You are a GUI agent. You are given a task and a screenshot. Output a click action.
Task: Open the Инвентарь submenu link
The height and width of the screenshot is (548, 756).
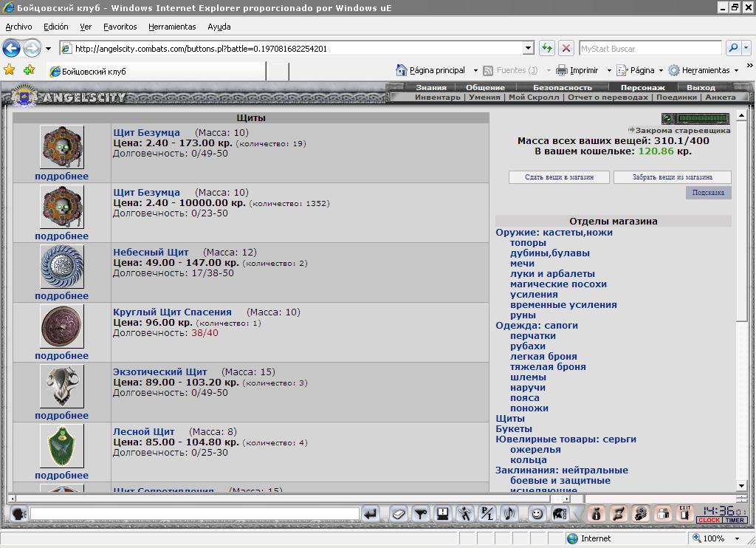(438, 97)
